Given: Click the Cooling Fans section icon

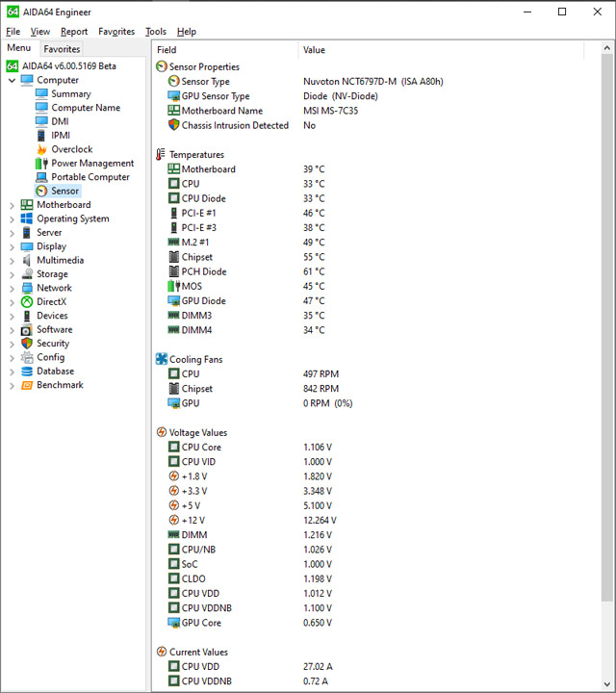Looking at the screenshot, I should pos(162,359).
